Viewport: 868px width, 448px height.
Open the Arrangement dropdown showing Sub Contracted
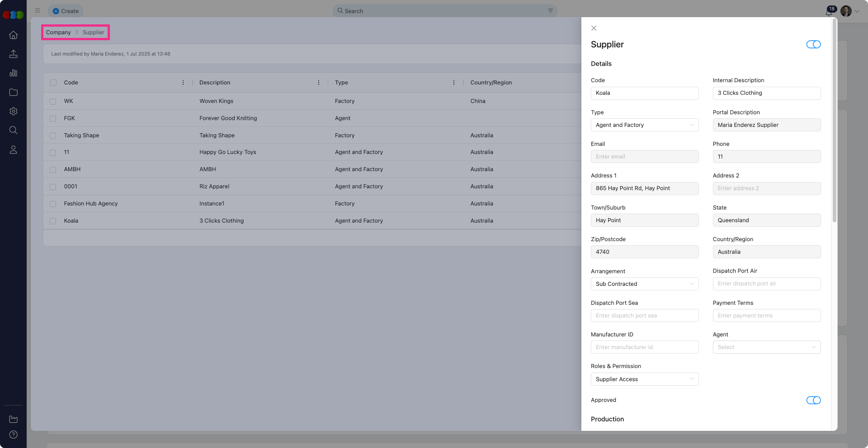[644, 284]
